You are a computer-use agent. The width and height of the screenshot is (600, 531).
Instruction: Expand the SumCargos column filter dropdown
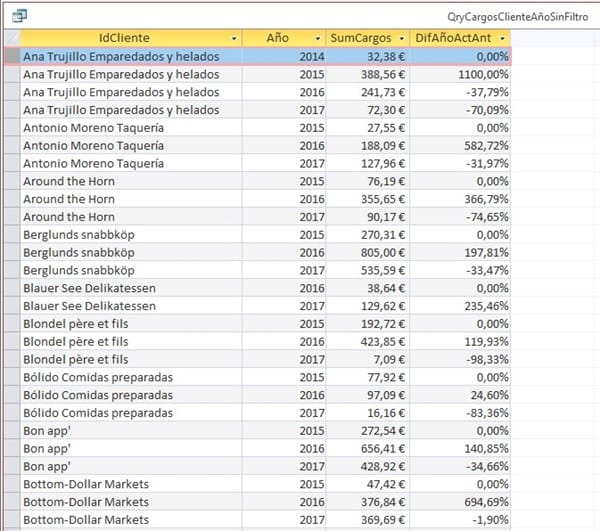tap(401, 38)
